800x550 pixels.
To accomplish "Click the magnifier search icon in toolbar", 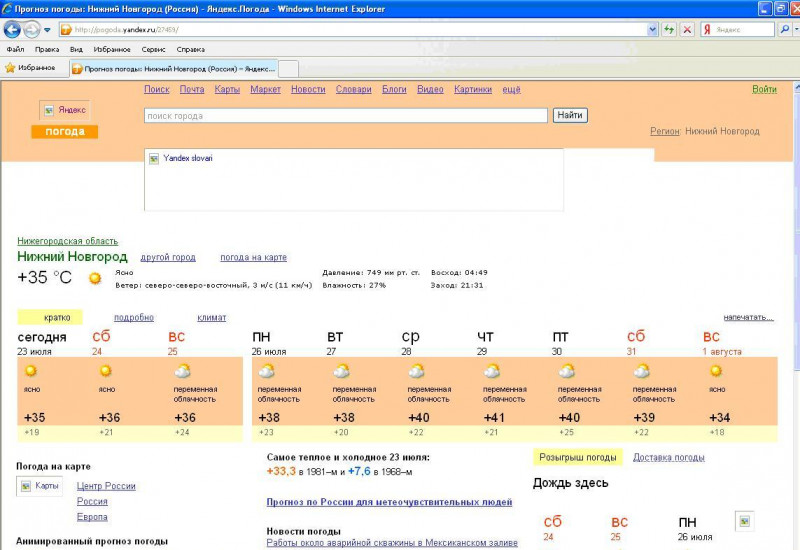I will pos(785,30).
